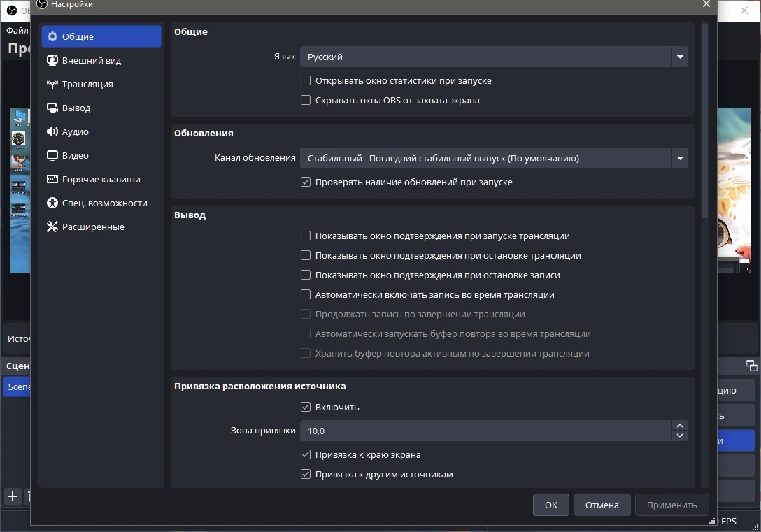Click the gear icon beside Общие
Screen dimensions: 761x532
pyautogui.click(x=52, y=36)
